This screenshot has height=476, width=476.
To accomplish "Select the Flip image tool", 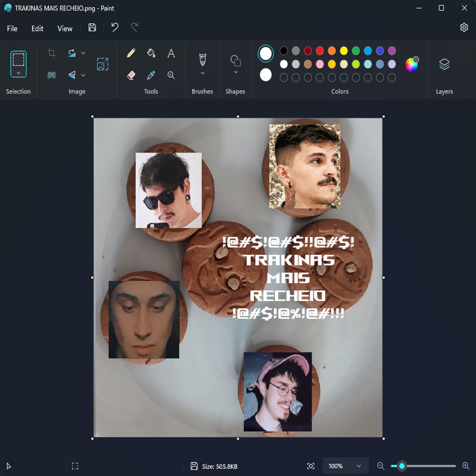I will tap(72, 75).
